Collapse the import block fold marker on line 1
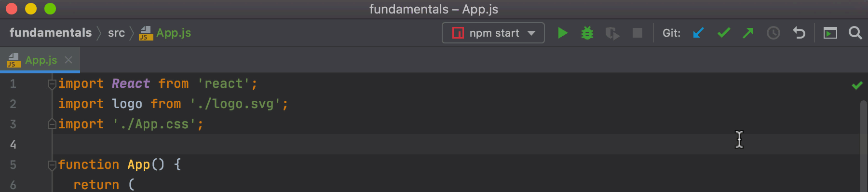 (x=52, y=84)
